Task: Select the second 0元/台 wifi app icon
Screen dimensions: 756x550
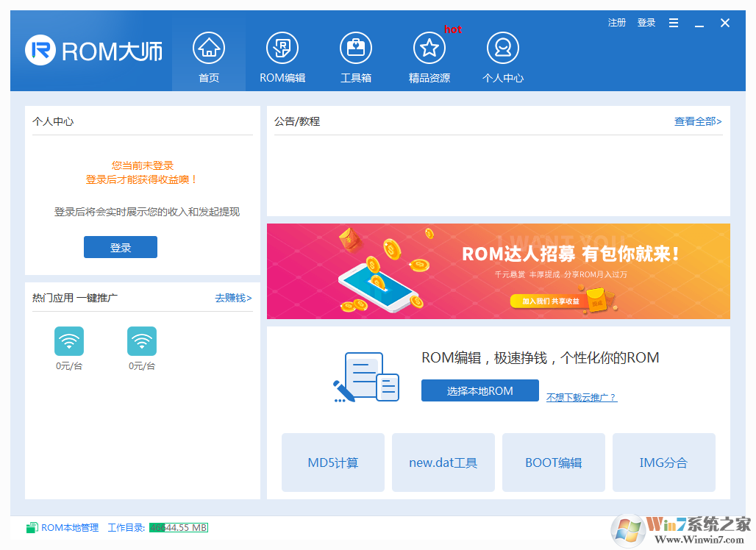Action: click(142, 341)
